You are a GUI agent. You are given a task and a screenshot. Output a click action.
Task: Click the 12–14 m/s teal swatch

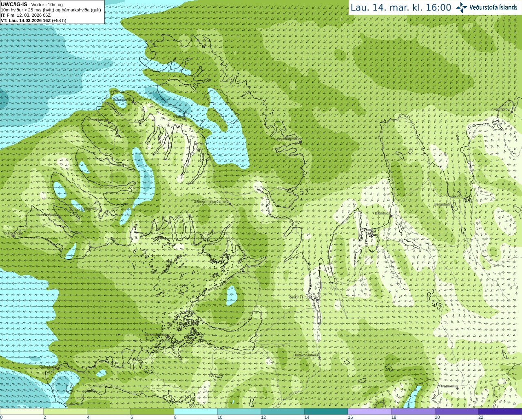[x=283, y=411]
